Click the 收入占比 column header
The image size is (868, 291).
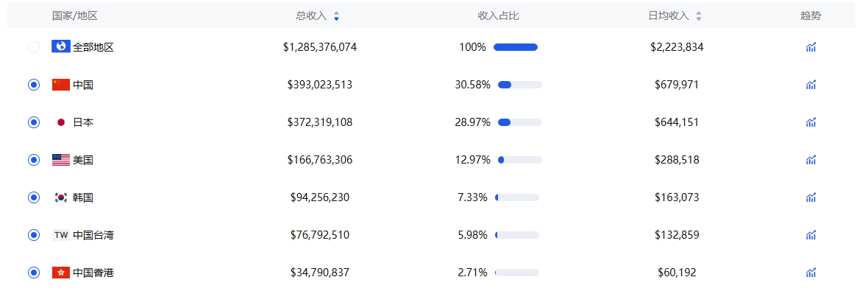[x=498, y=16]
